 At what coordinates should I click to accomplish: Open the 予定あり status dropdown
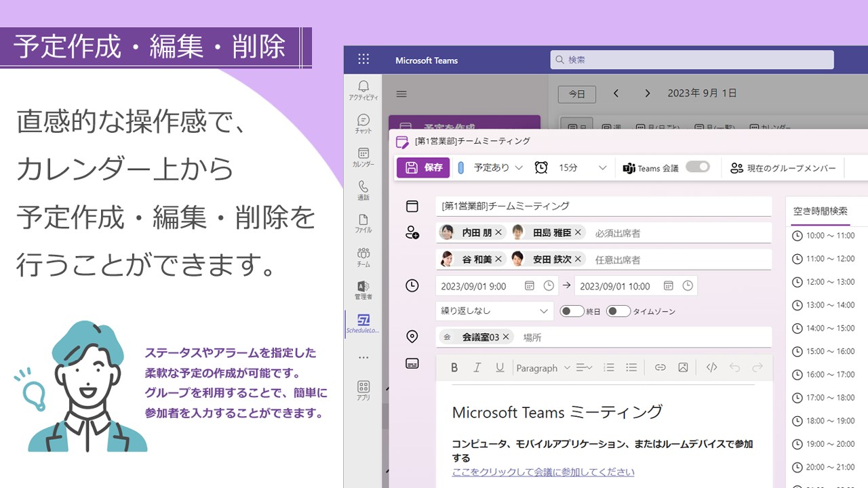(490, 167)
